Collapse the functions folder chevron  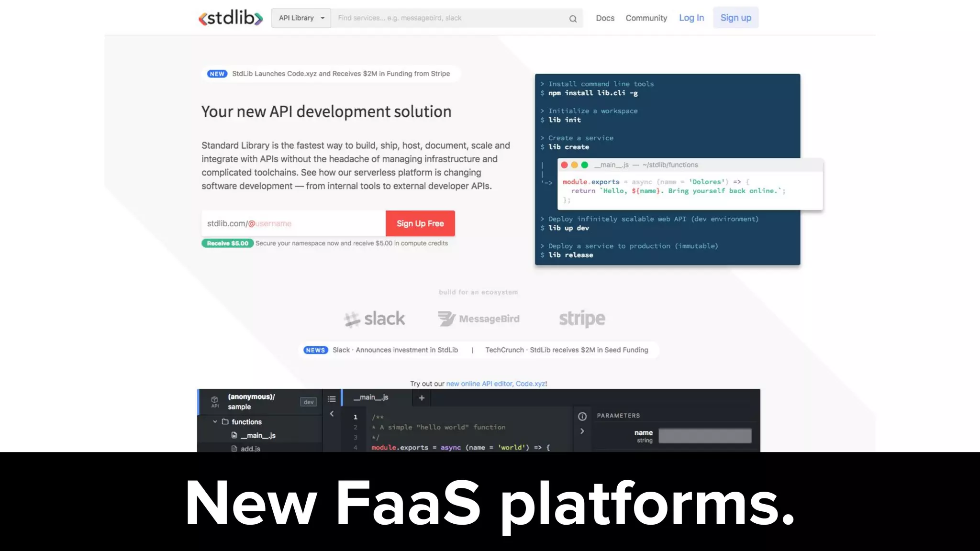[215, 421]
